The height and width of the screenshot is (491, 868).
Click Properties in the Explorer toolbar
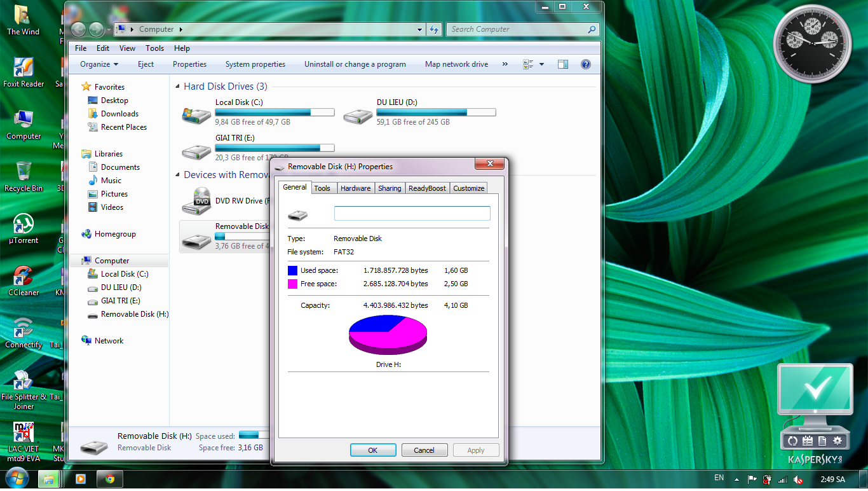[x=189, y=64]
